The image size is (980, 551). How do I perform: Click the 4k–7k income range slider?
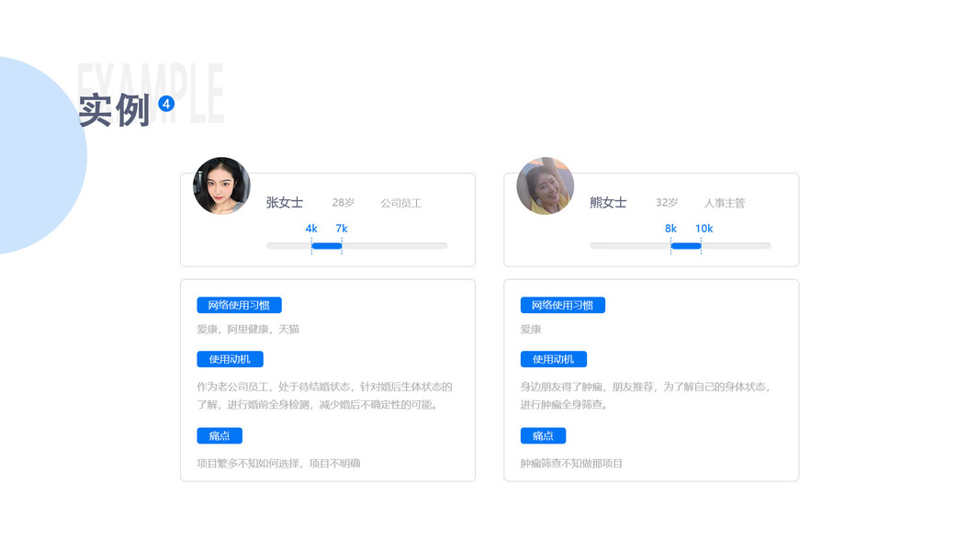357,246
